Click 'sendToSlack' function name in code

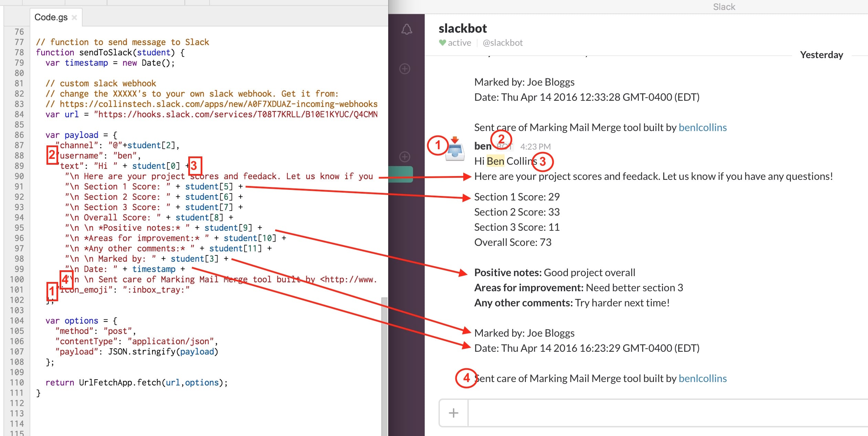tap(105, 53)
